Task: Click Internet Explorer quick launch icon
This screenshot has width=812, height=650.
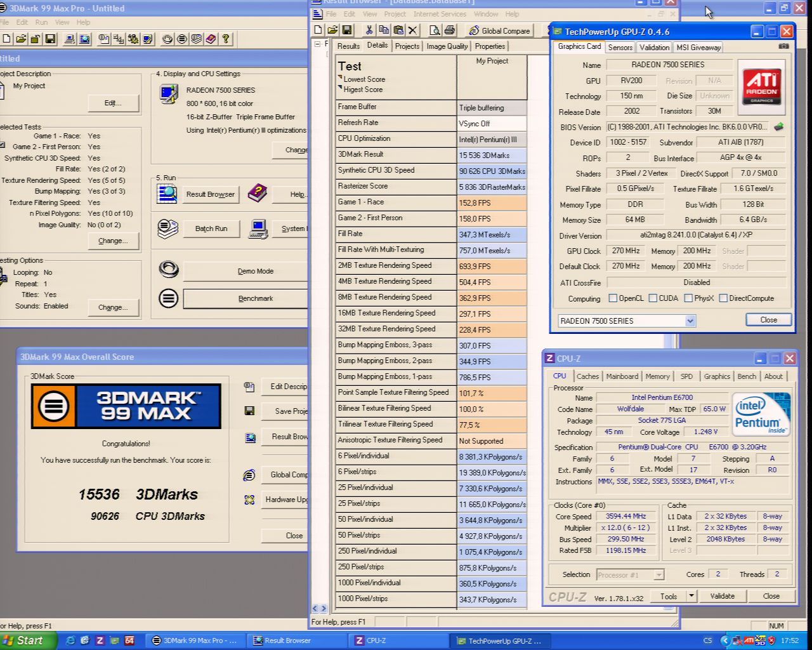Action: pyautogui.click(x=70, y=640)
